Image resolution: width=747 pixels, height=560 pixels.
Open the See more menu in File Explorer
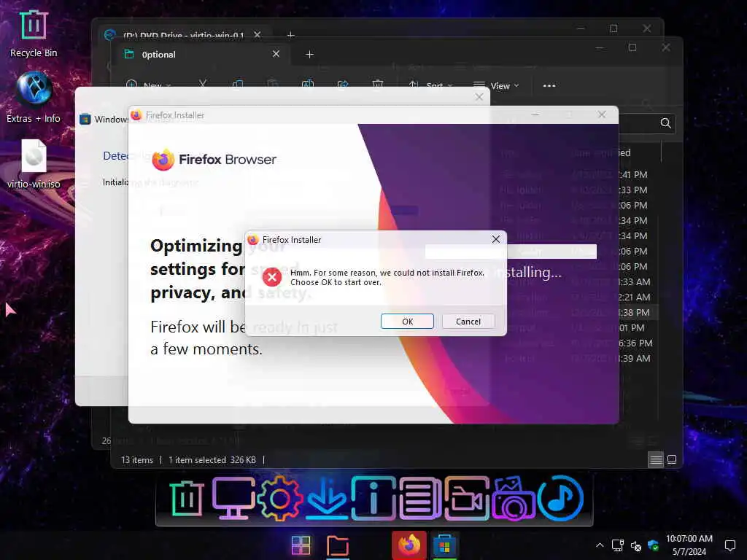coord(549,86)
